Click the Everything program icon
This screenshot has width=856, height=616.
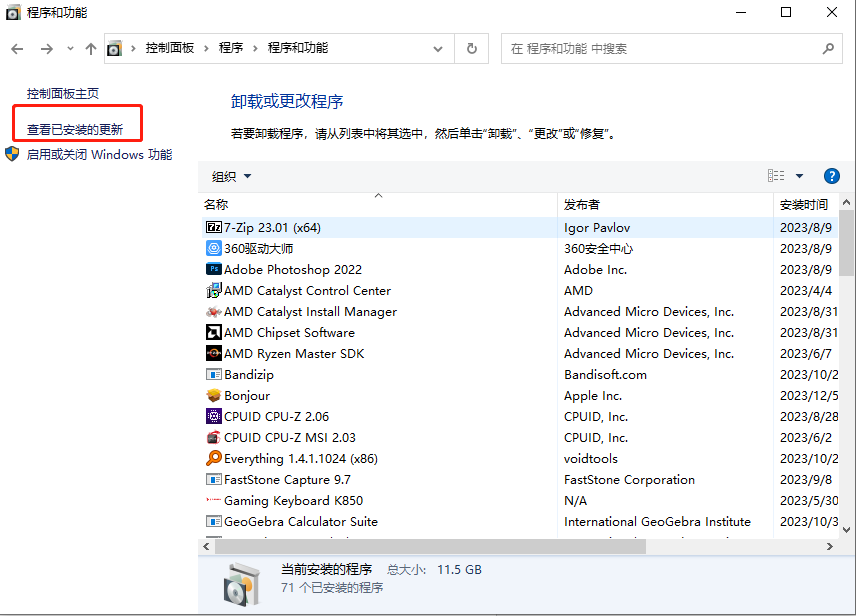click(x=213, y=458)
